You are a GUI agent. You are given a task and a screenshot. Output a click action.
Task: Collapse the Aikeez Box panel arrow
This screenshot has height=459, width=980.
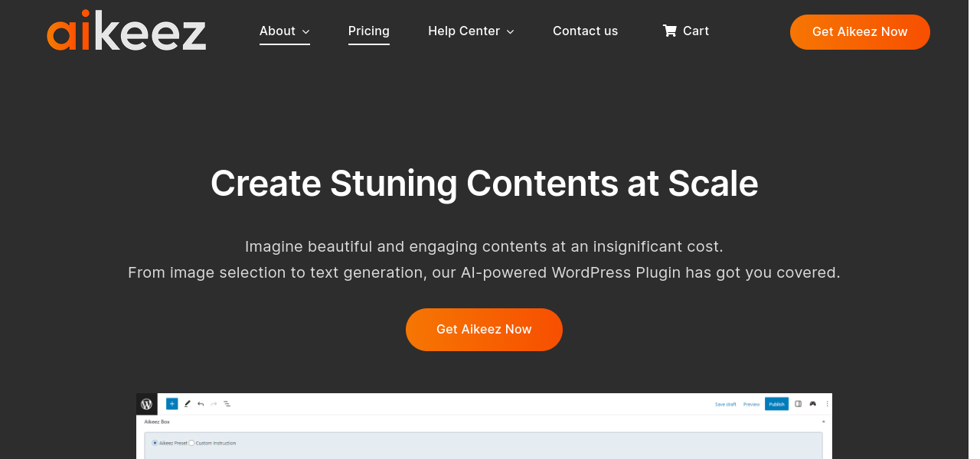pyautogui.click(x=823, y=422)
